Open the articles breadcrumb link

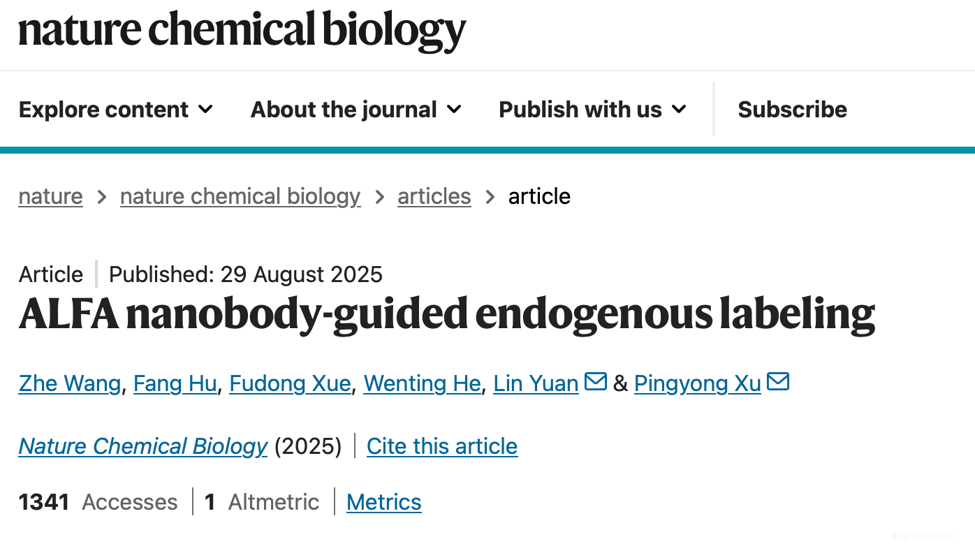tap(434, 196)
